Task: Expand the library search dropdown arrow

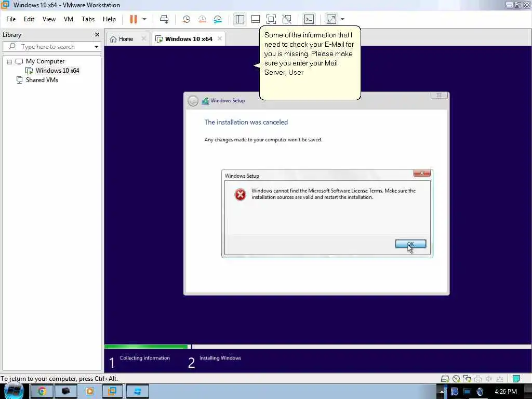Action: point(96,46)
